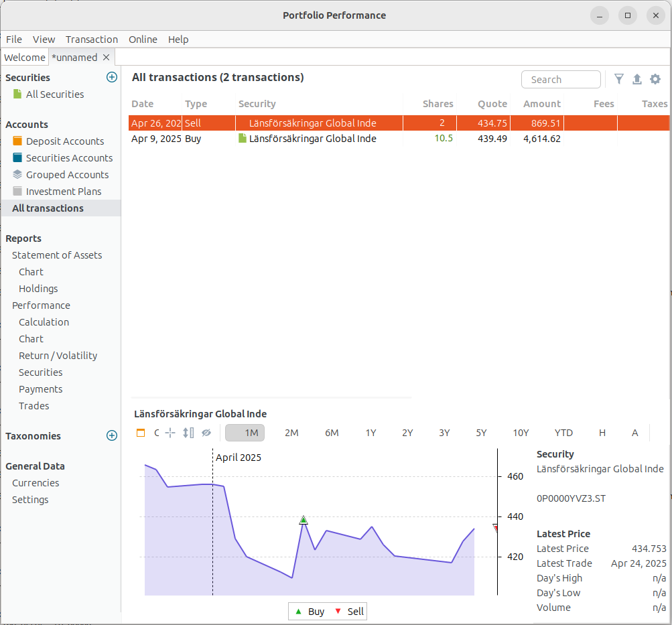Click the orange chart details window icon
Viewport: 672px width, 625px height.
141,433
